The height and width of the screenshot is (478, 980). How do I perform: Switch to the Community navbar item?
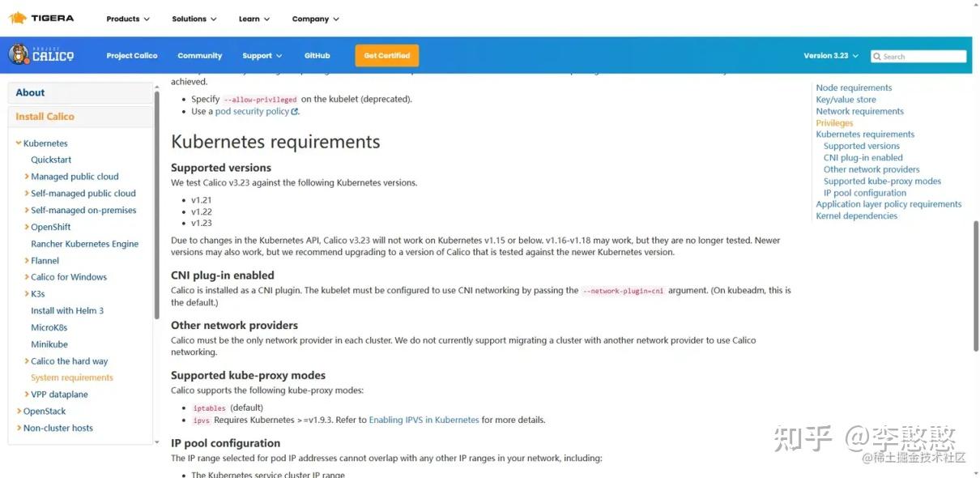coord(199,55)
